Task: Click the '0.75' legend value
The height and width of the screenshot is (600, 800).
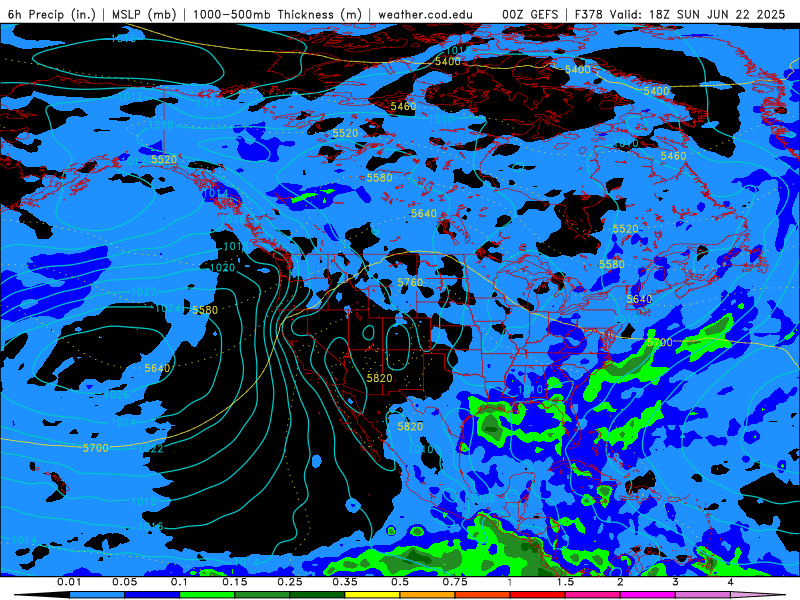Action: click(x=455, y=582)
